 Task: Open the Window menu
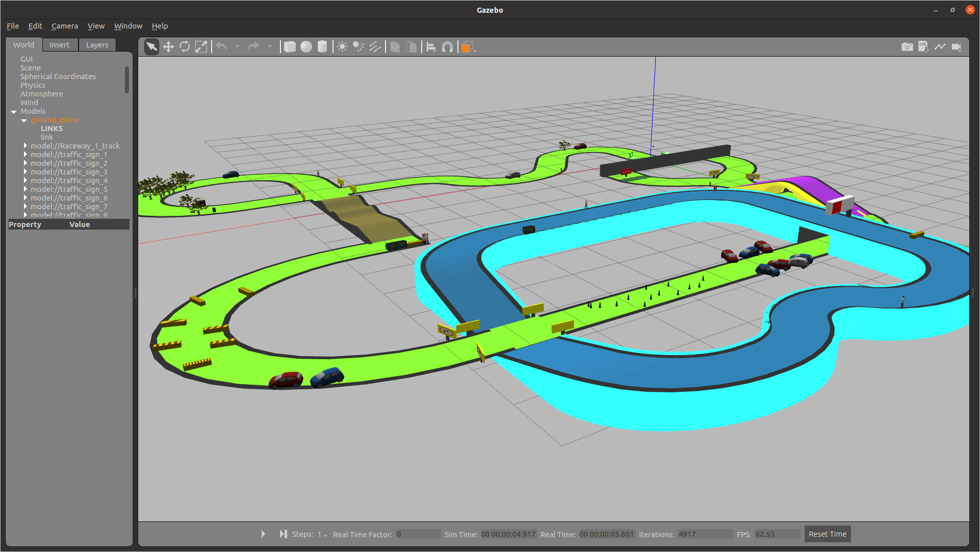click(128, 26)
